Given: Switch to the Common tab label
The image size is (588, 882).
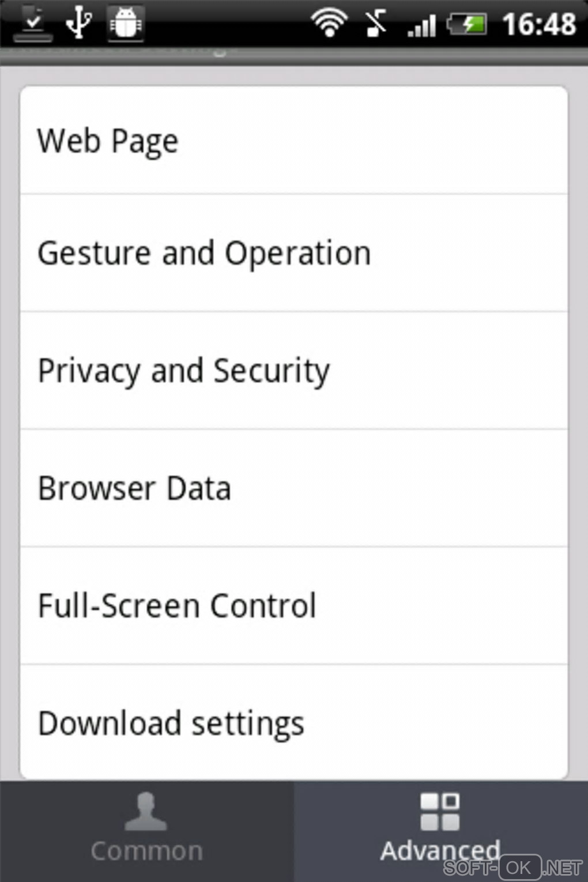Looking at the screenshot, I should pos(146,851).
